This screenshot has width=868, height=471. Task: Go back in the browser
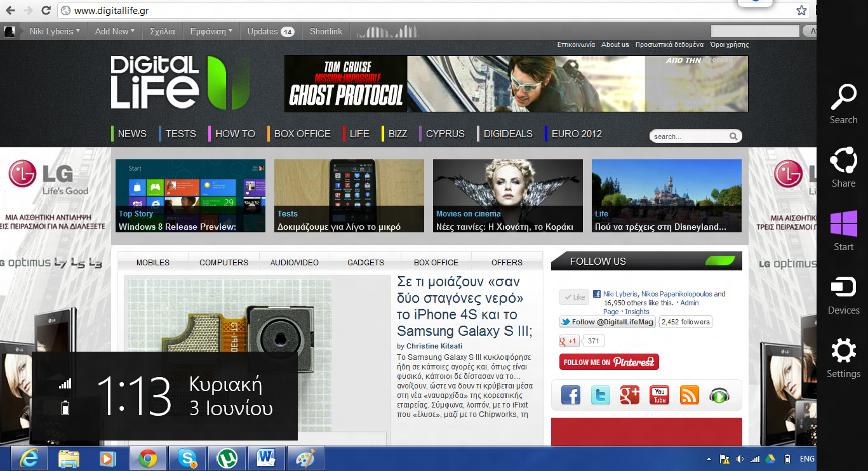pyautogui.click(x=10, y=10)
